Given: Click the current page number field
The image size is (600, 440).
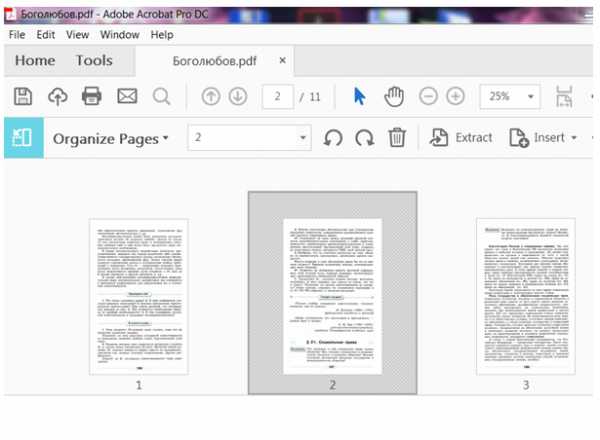Looking at the screenshot, I should point(278,96).
